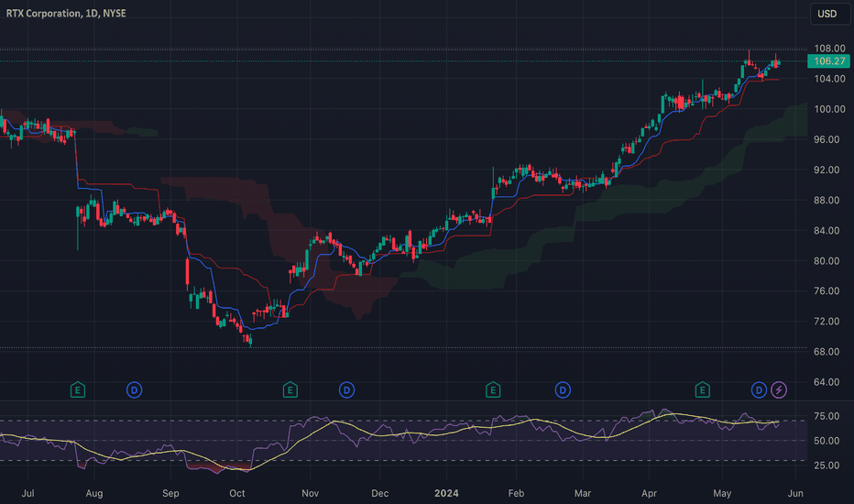
Task: Select the Dec label on time axis
Action: click(379, 493)
